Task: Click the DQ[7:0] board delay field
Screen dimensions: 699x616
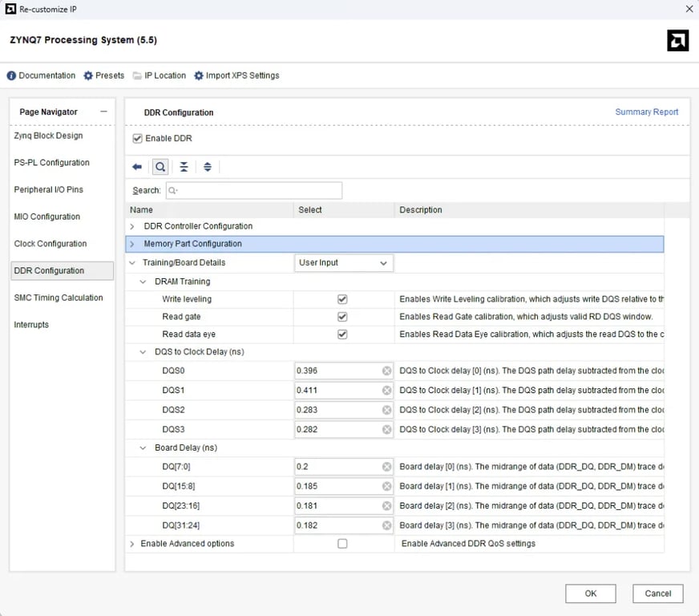Action: (x=337, y=467)
